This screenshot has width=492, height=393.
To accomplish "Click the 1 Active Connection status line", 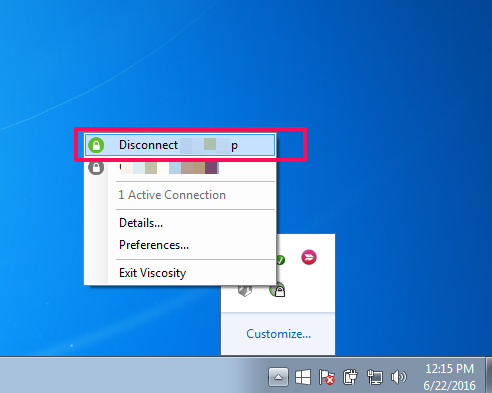I will click(172, 195).
